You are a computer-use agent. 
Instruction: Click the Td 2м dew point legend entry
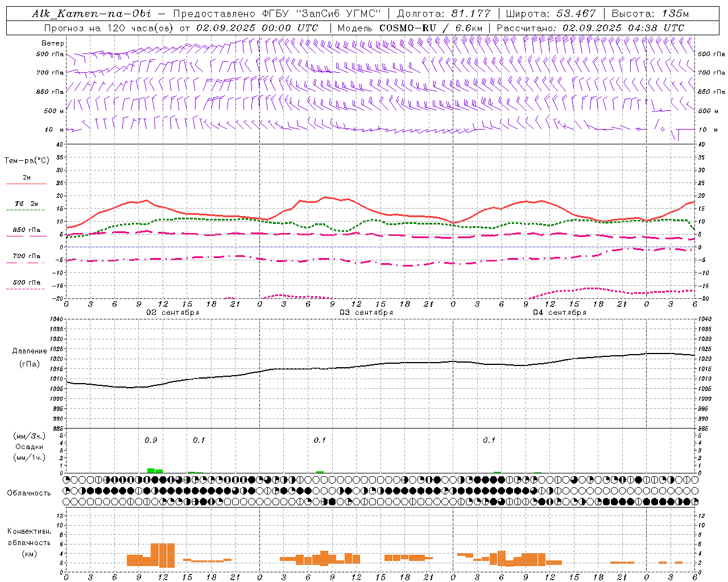(27, 203)
